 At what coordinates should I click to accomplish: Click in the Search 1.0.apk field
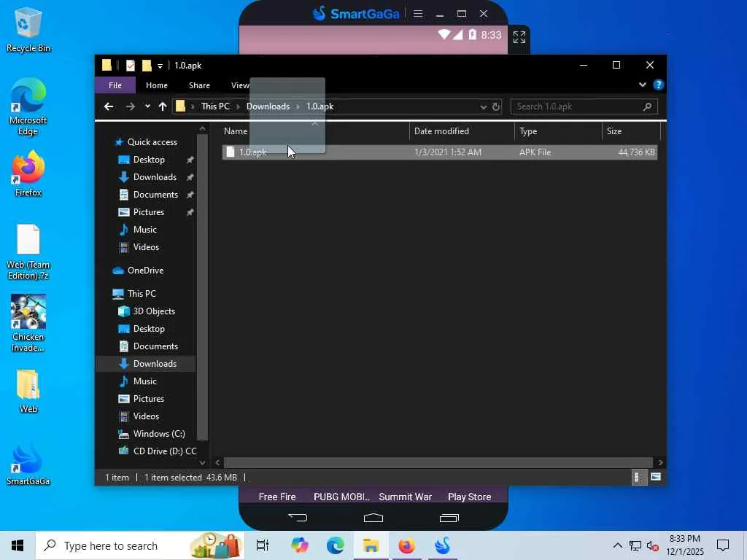click(x=584, y=106)
